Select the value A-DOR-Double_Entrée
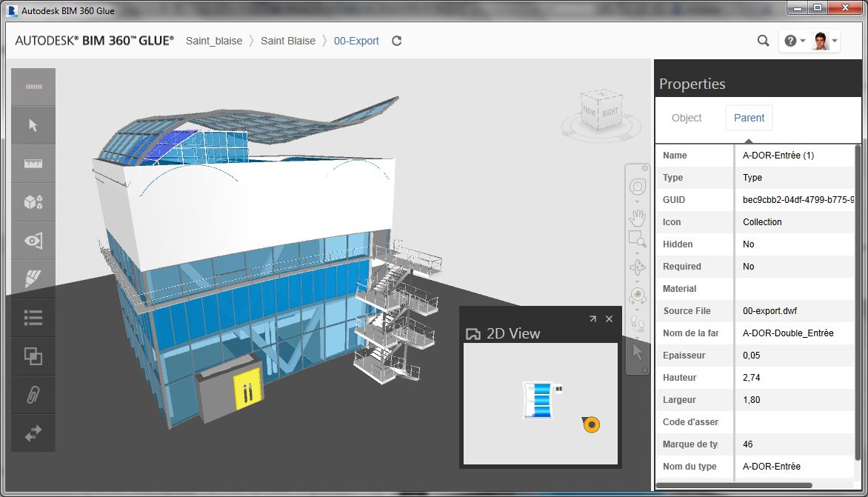This screenshot has height=497, width=868. pyautogui.click(x=788, y=333)
